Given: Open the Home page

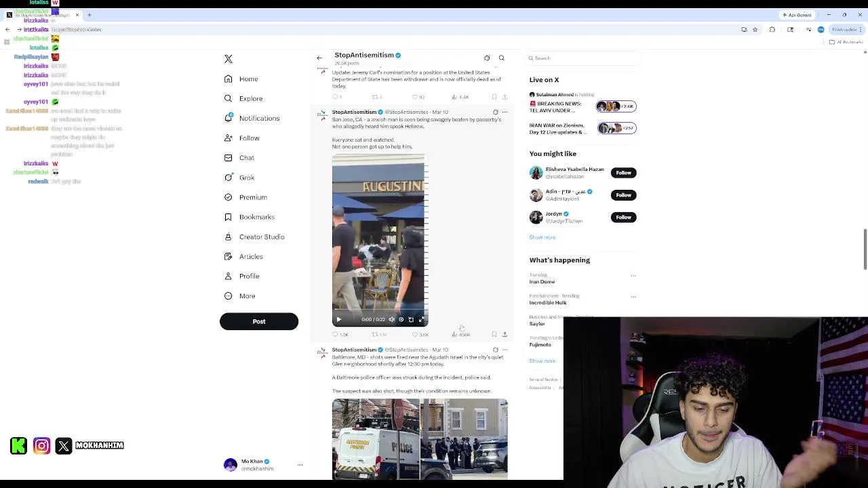Looking at the screenshot, I should pos(241,79).
